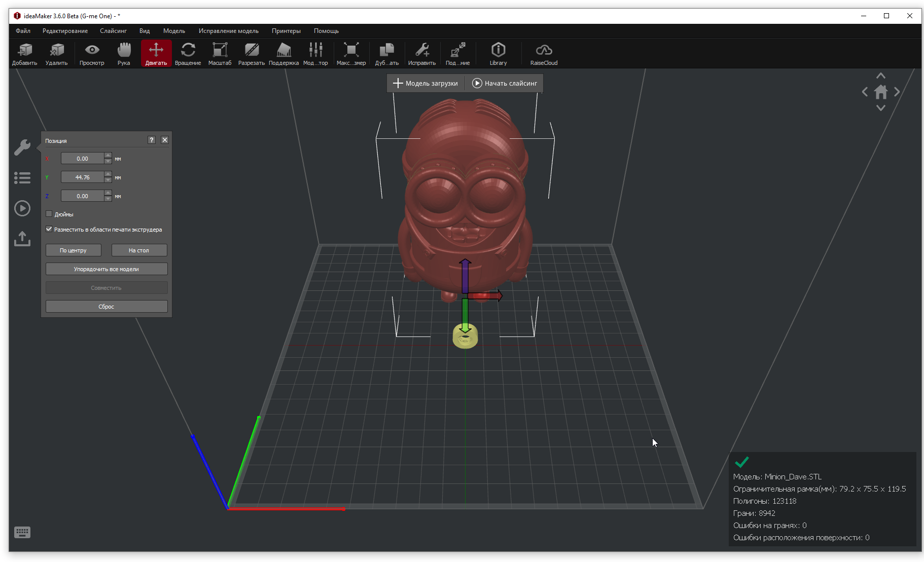Click the Сброс (Reset) button
Viewport: 924px width, 562px height.
point(106,307)
